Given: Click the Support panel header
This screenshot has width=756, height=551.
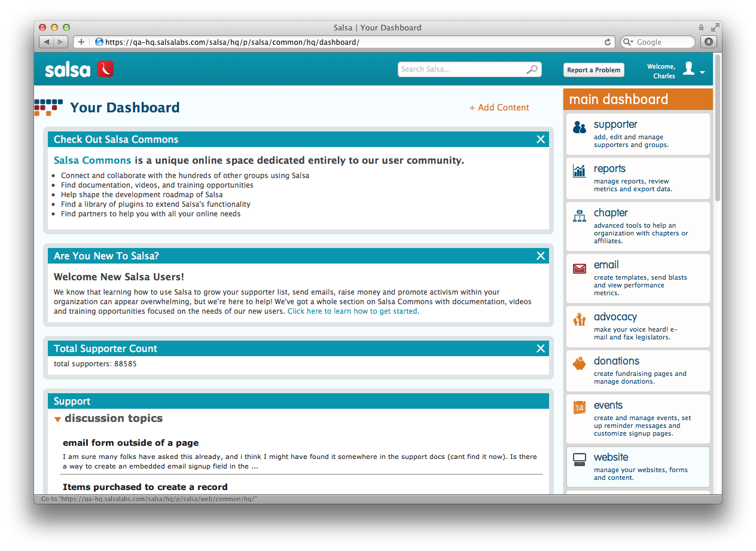Looking at the screenshot, I should pos(298,401).
